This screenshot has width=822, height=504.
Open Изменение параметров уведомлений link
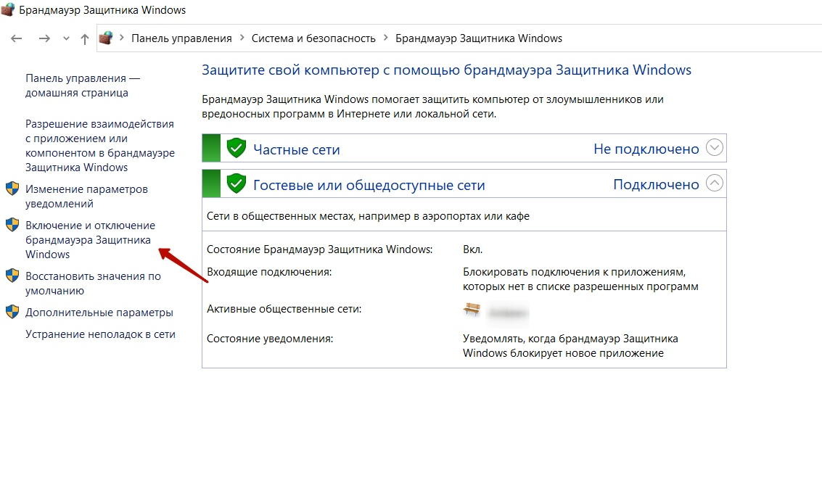pyautogui.click(x=86, y=197)
